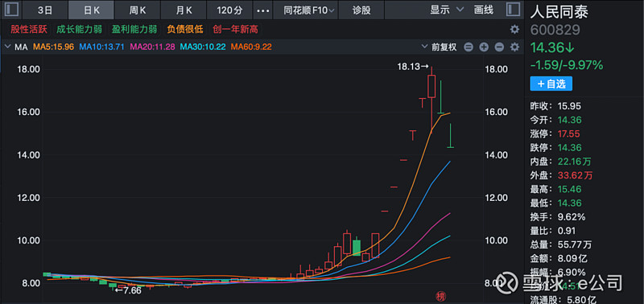Click the 成长能力弱 tag

tap(80, 30)
